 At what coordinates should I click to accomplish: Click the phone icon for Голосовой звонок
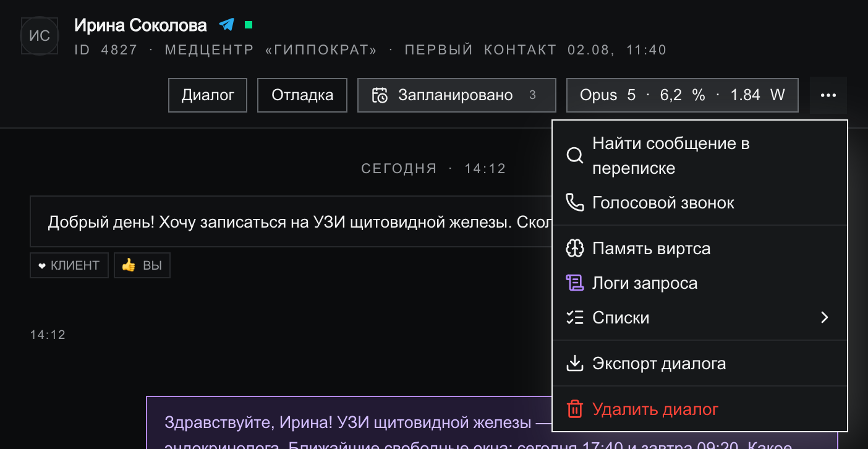pos(575,203)
